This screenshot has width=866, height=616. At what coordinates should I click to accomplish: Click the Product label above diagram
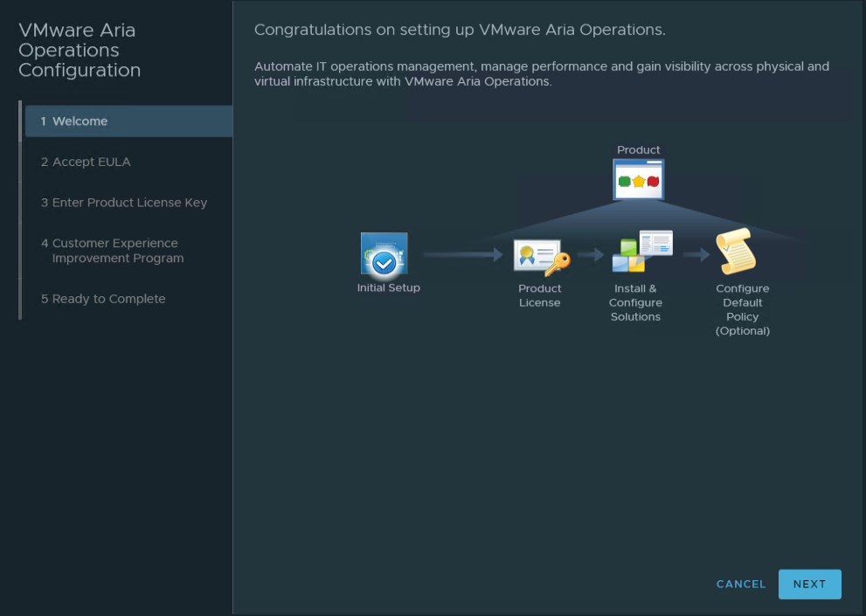(x=639, y=149)
